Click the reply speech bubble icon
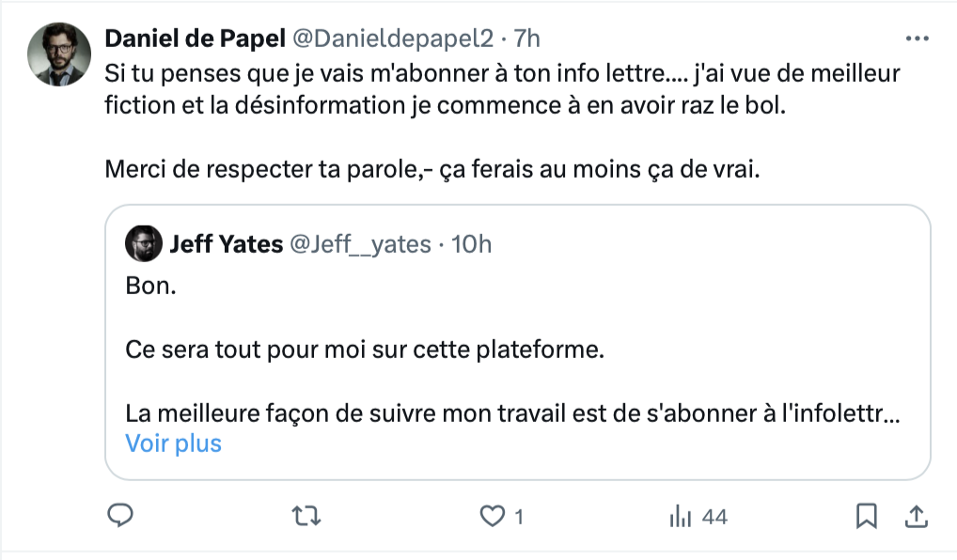This screenshot has height=560, width=957. click(x=120, y=516)
